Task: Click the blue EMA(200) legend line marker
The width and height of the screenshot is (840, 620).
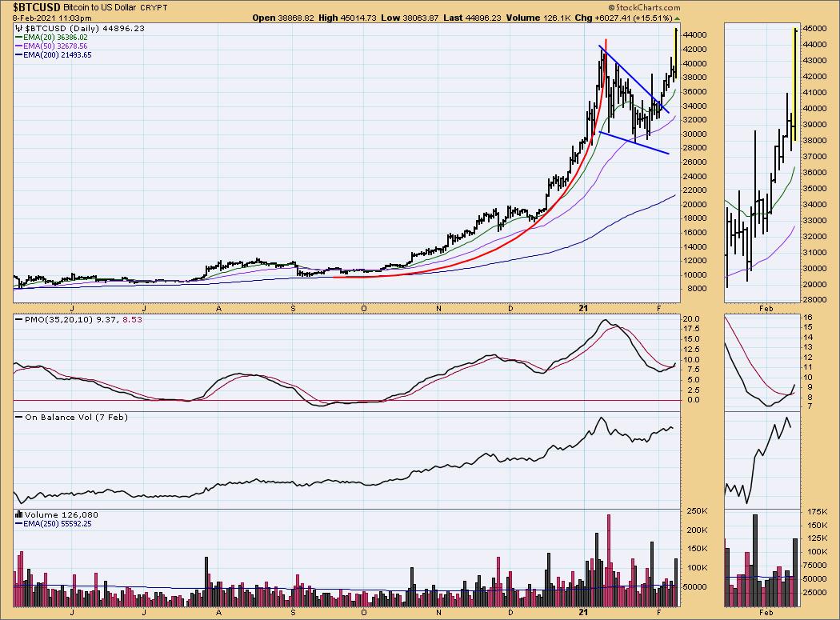Action: [x=18, y=54]
